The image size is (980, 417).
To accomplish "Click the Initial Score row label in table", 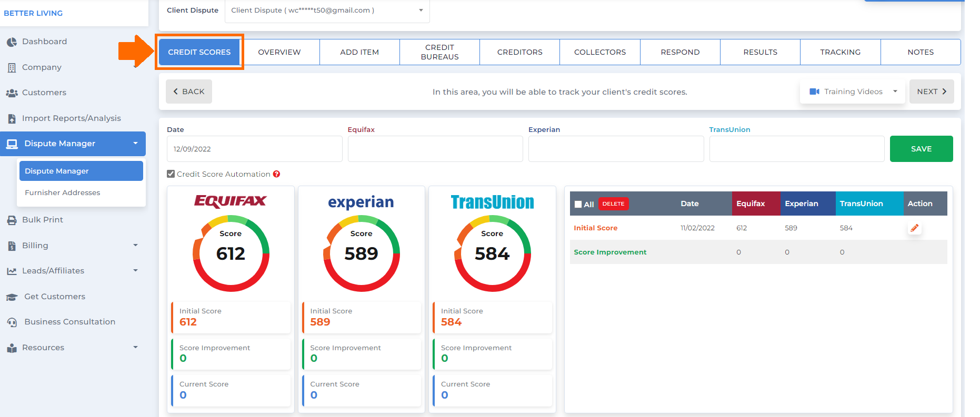I will (595, 228).
